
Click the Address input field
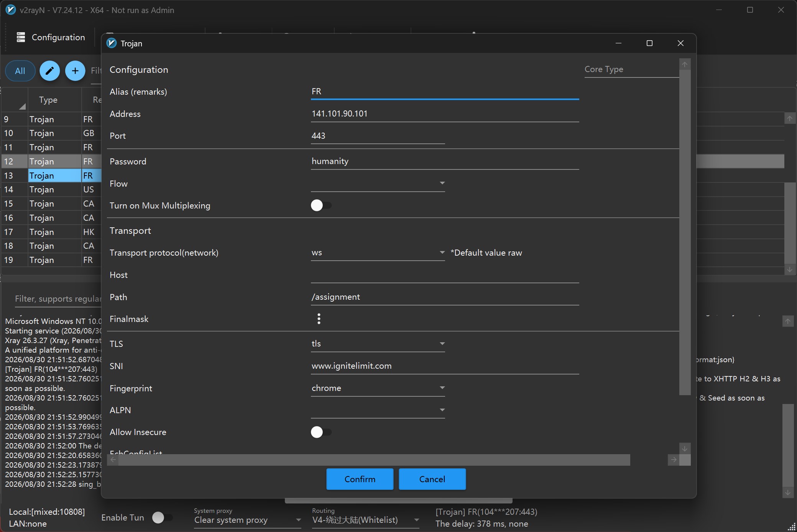click(x=445, y=114)
